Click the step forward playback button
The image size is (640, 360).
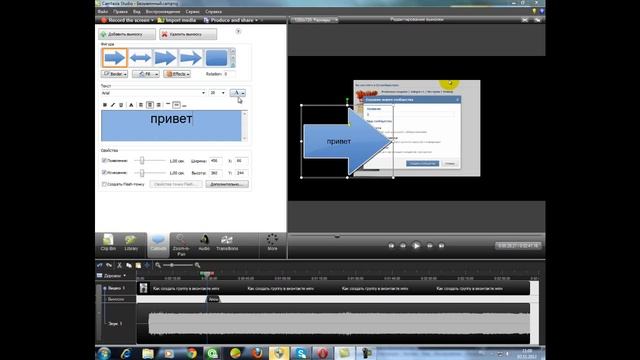tap(429, 246)
